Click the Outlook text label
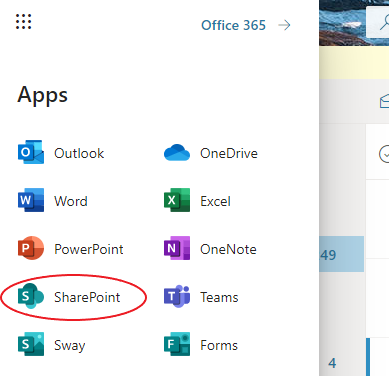The height and width of the screenshot is (376, 389). point(79,153)
